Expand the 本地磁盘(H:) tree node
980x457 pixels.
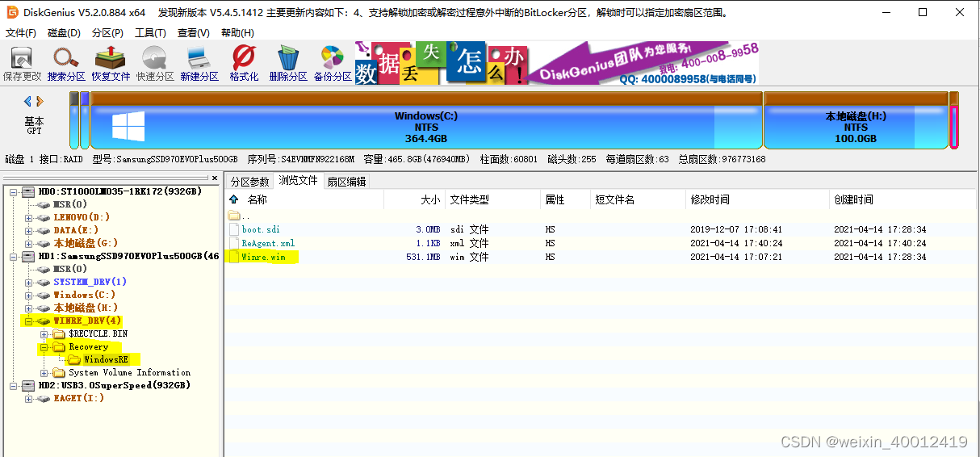click(28, 308)
